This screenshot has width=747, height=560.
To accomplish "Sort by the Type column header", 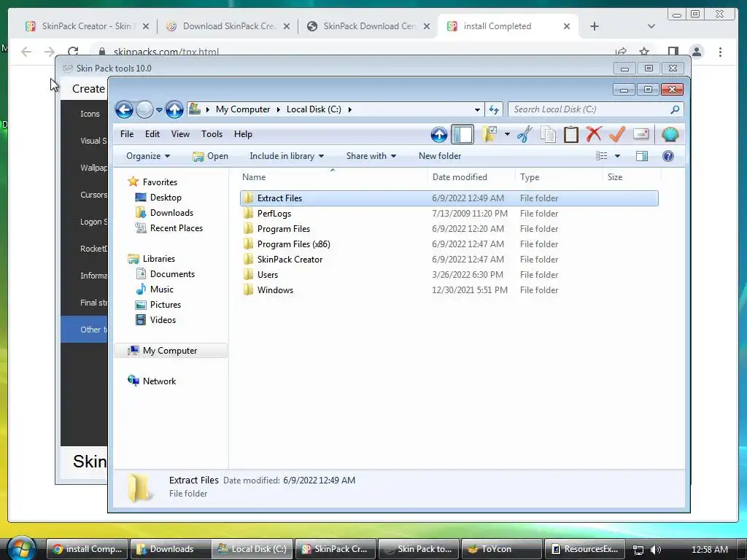I will pyautogui.click(x=559, y=177).
